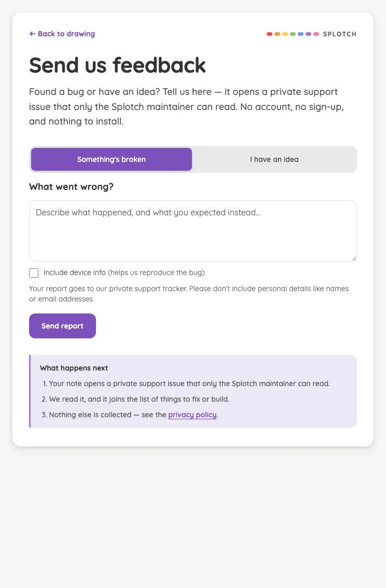Screen dimensions: 386x588
Task: Click the orange dot in the Splotch logo
Action: click(278, 34)
